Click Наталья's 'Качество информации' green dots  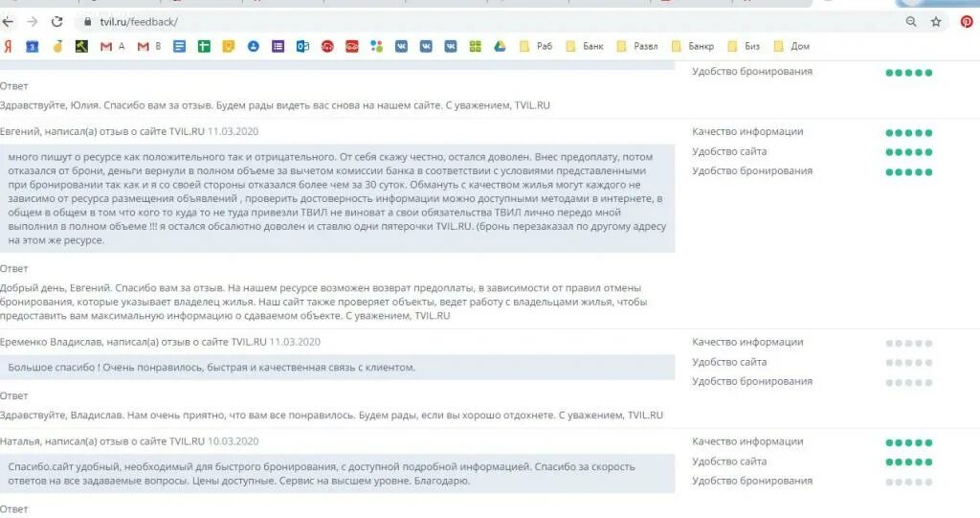click(909, 442)
